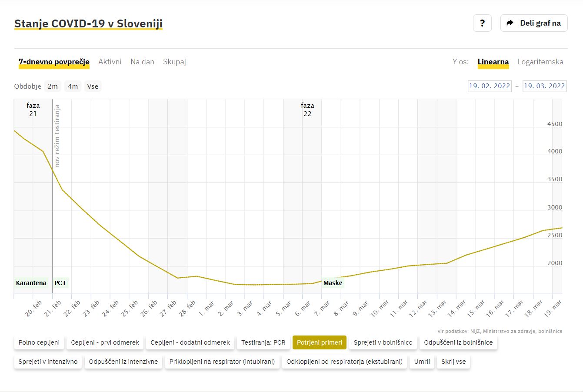Set Y axis to Logaritemska scale

[540, 62]
